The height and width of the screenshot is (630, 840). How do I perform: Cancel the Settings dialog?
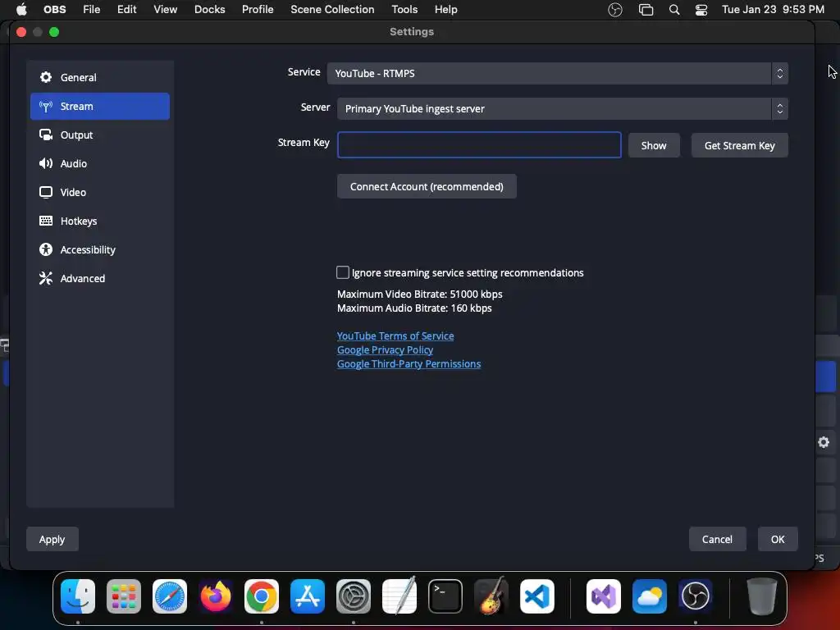[x=717, y=540]
